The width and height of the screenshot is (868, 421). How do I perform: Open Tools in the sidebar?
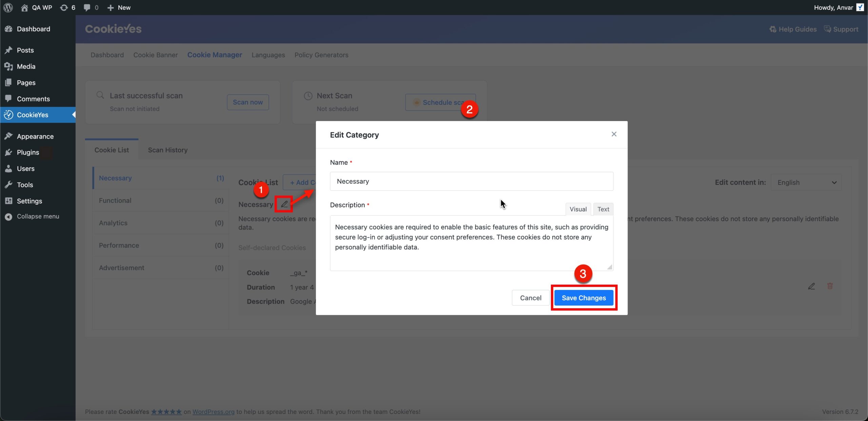38,185
